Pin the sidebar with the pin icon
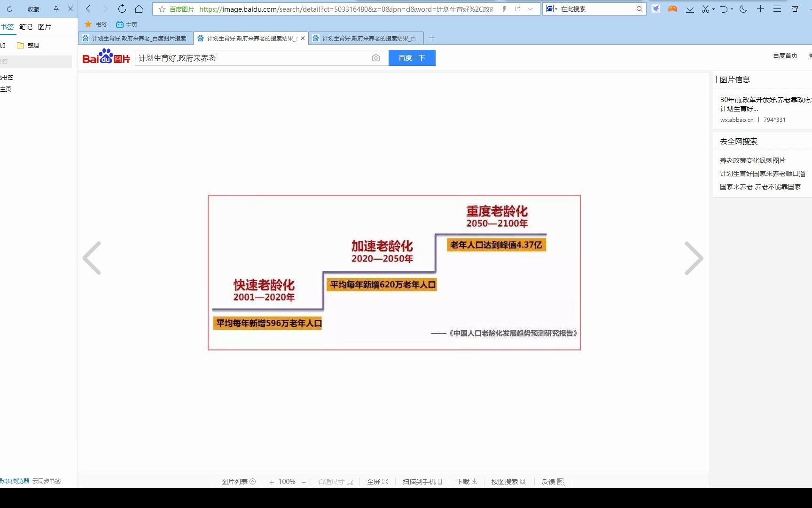 (x=56, y=9)
